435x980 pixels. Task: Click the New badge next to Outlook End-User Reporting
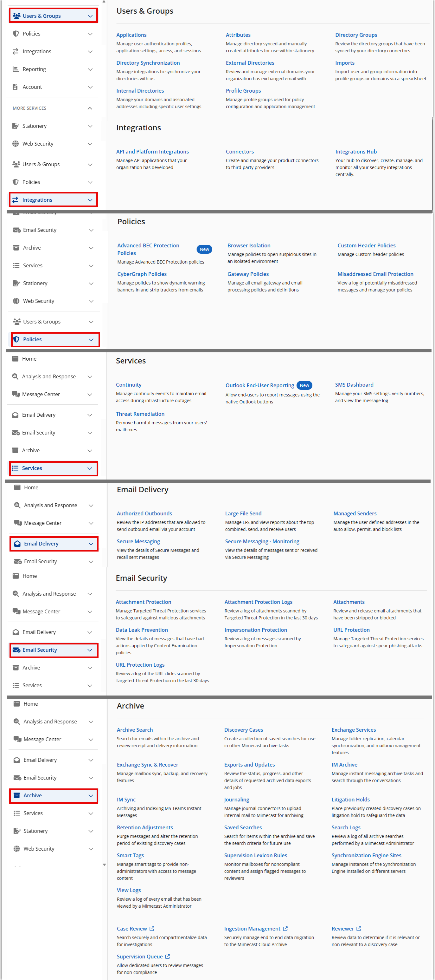click(305, 385)
